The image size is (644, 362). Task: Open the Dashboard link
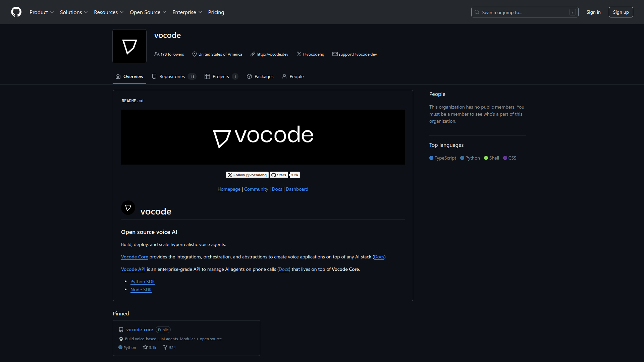click(297, 189)
